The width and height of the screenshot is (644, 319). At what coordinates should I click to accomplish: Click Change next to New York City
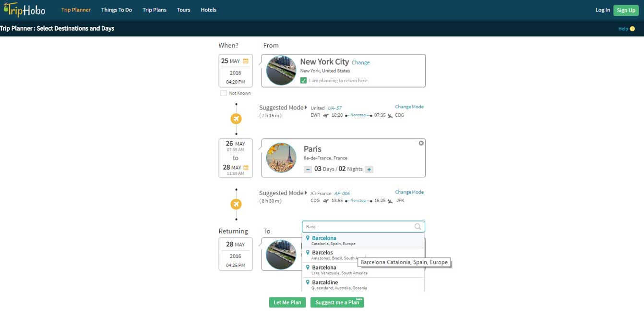(361, 62)
